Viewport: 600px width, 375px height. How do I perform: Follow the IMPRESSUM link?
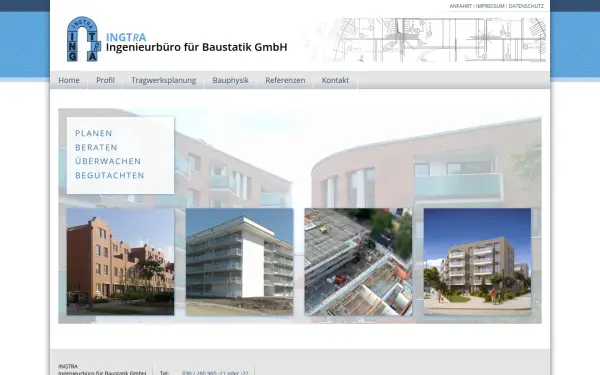[x=490, y=6]
